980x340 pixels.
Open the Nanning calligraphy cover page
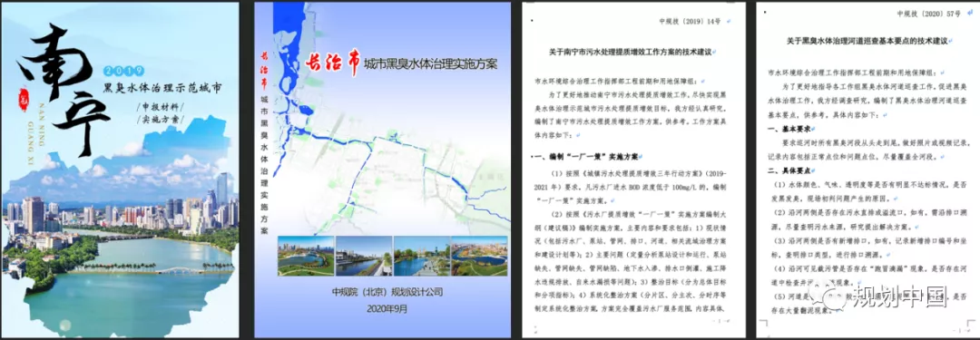120,170
